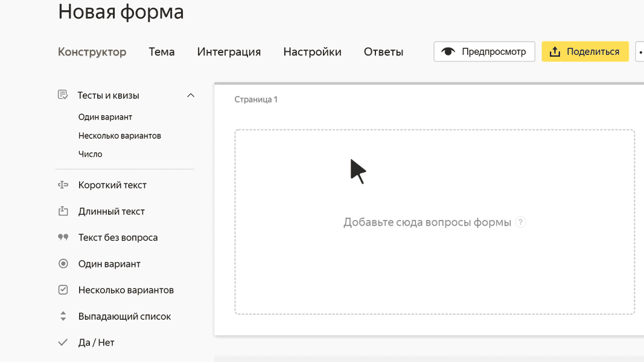Screen dimensions: 644x362
Task: Choose Один вариант quiz type under Тесты
Action: 105,118
